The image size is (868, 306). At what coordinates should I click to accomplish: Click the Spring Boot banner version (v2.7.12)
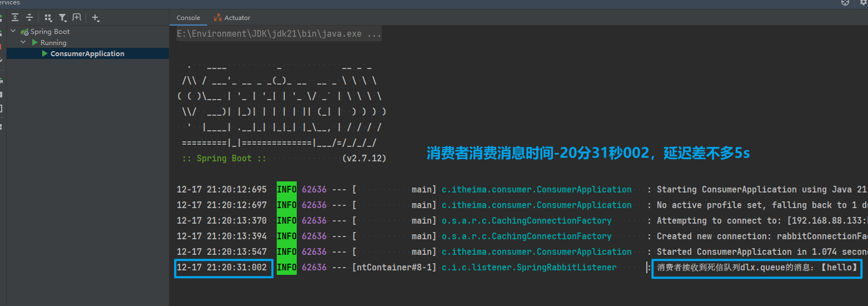(364, 159)
